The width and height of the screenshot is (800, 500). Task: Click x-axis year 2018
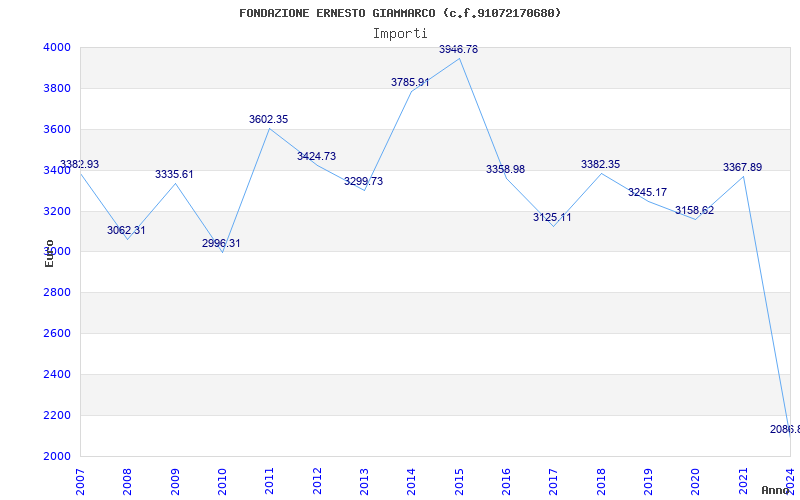(x=601, y=482)
